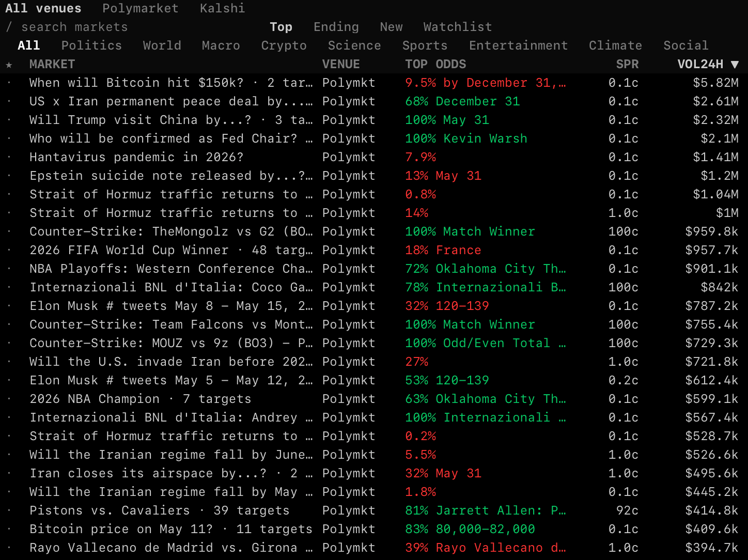Filter by Macro category
Image resolution: width=748 pixels, height=560 pixels.
(221, 45)
